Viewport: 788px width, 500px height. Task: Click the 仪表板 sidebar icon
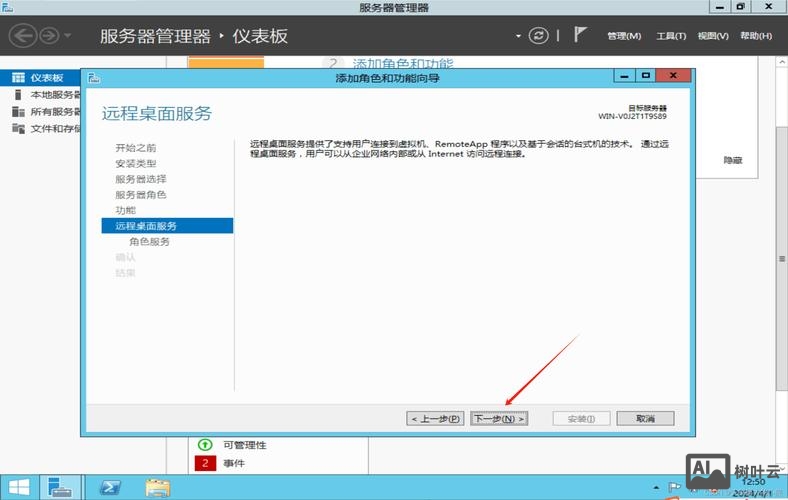(18, 77)
